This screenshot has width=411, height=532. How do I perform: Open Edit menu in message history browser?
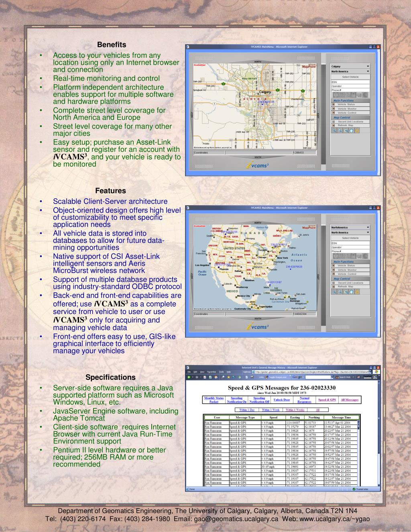pyautogui.click(x=195, y=372)
